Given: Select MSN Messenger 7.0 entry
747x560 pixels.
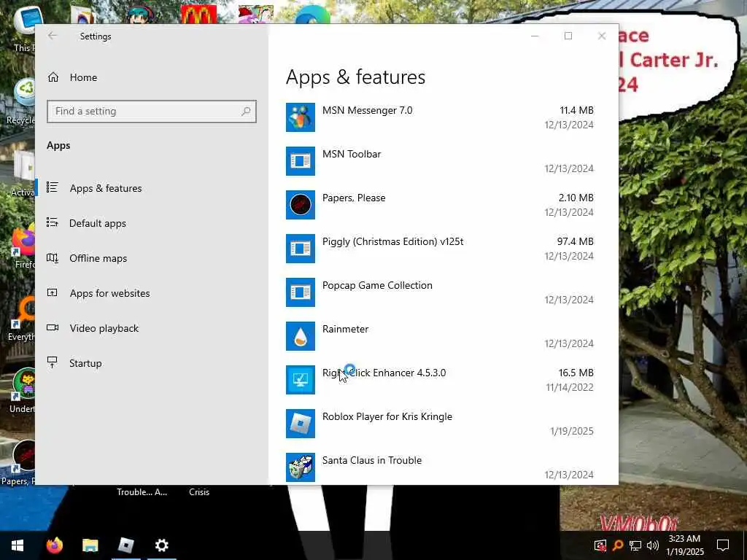Looking at the screenshot, I should click(x=440, y=117).
